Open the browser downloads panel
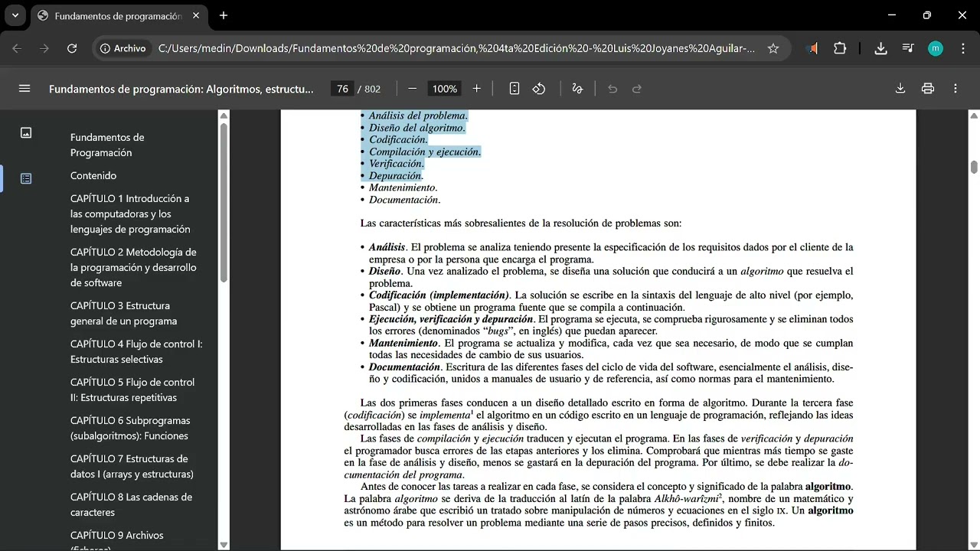 [x=880, y=48]
